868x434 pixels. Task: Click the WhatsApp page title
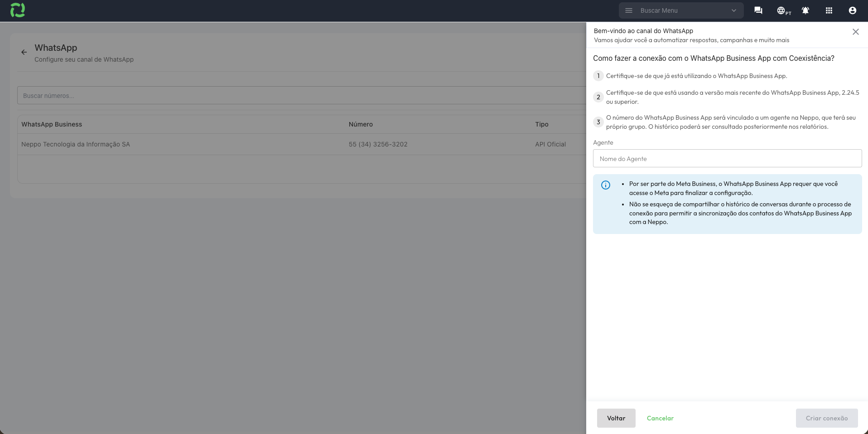point(56,48)
